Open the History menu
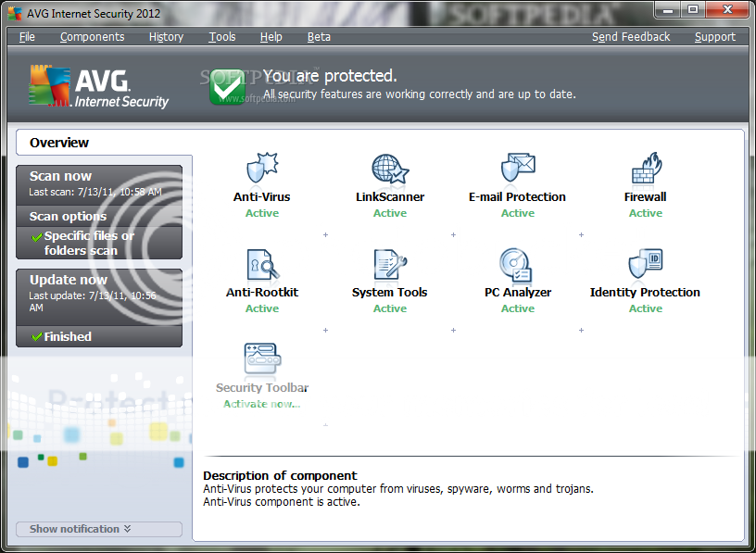Viewport: 756px width, 553px height. point(167,37)
